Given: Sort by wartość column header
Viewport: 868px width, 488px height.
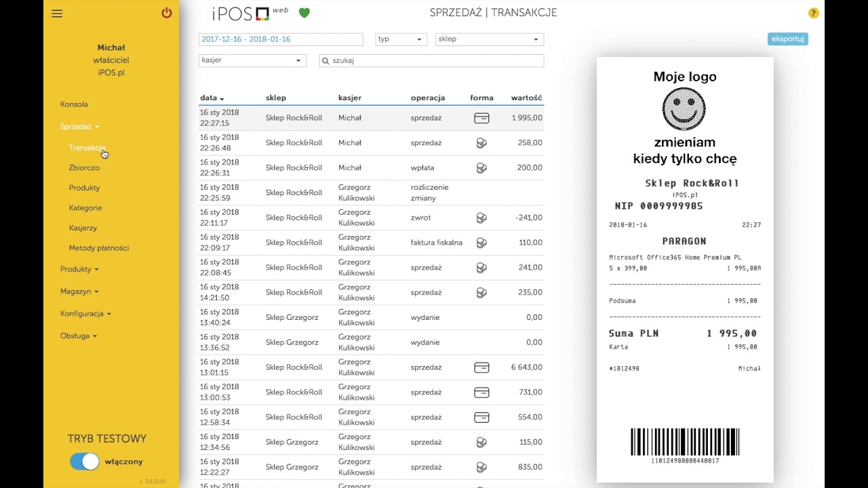Looking at the screenshot, I should [x=527, y=98].
